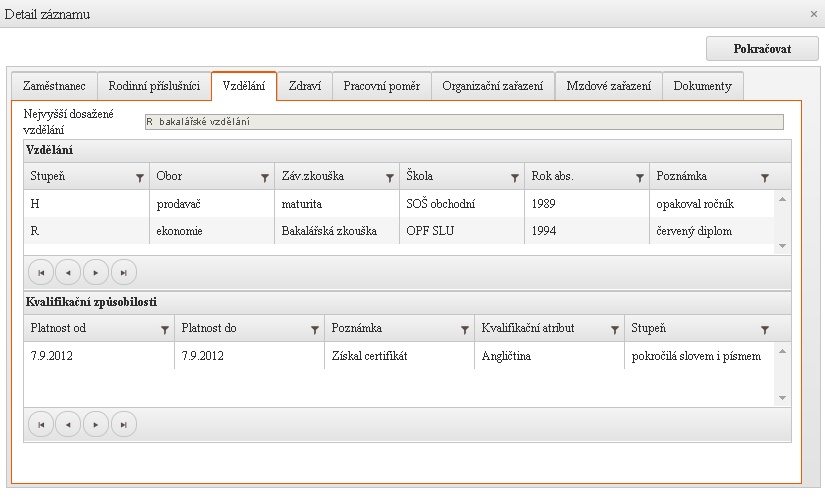The height and width of the screenshot is (501, 825).
Task: Open filter for Rok abs. column
Action: pyautogui.click(x=640, y=177)
